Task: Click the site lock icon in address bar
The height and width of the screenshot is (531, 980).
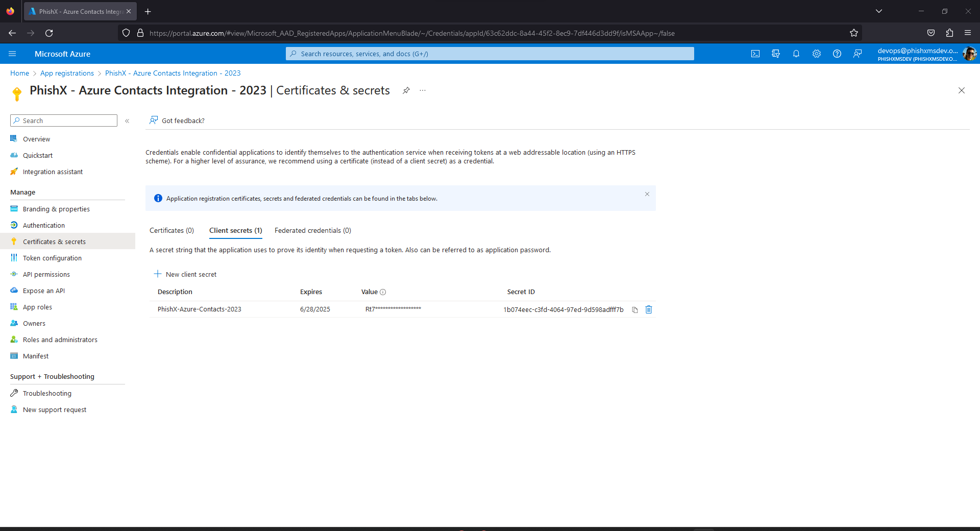Action: click(x=140, y=33)
